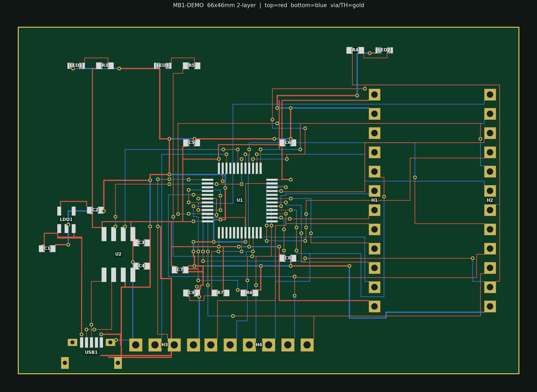The height and width of the screenshot is (392, 537).
Task: Select capacitor C5 label
Action: pyautogui.click(x=191, y=143)
